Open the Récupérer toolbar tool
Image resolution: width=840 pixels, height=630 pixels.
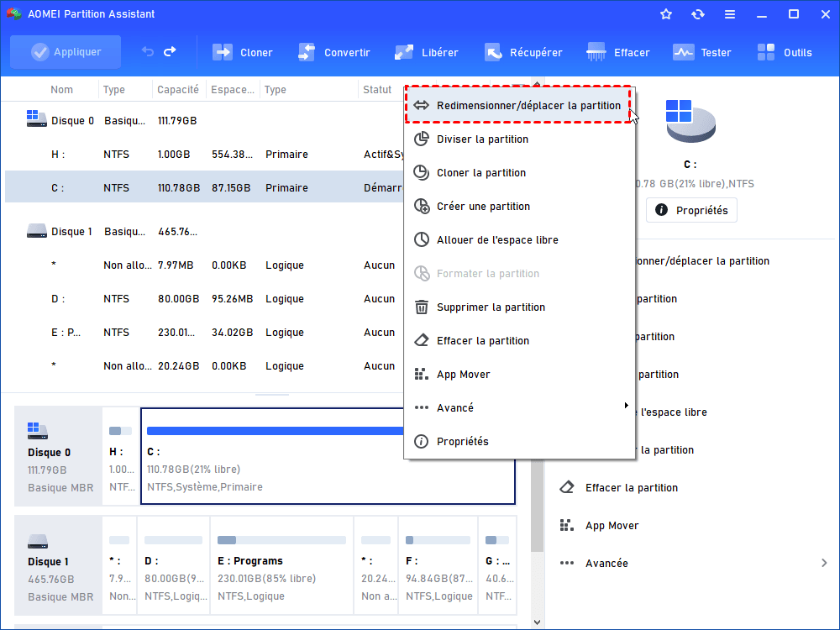tap(523, 52)
